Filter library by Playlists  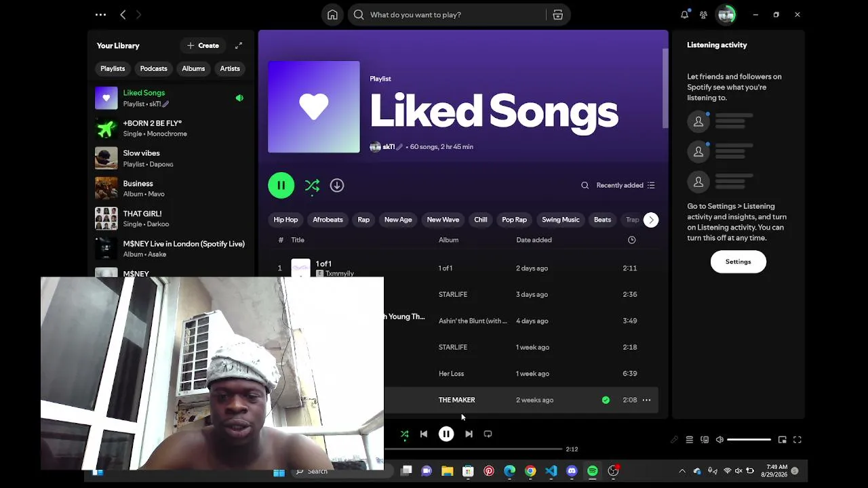click(x=113, y=68)
